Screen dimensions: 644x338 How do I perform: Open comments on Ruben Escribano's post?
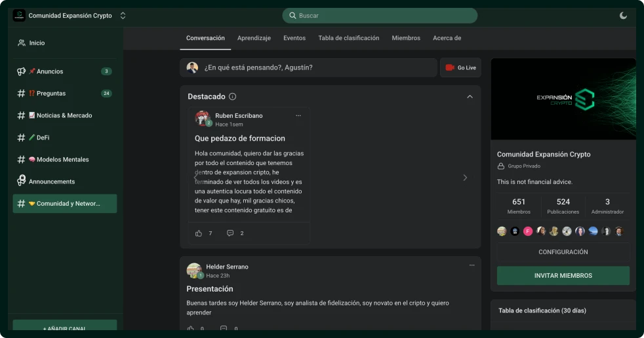(x=230, y=233)
